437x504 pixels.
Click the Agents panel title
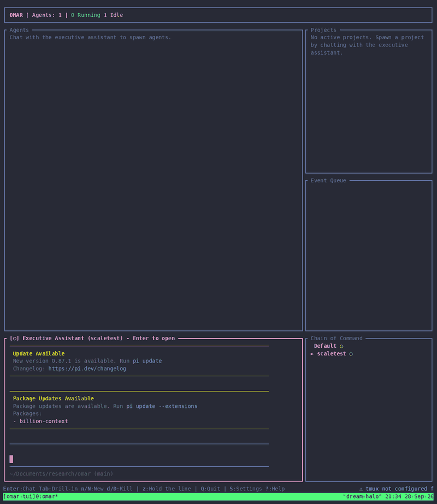tap(19, 30)
